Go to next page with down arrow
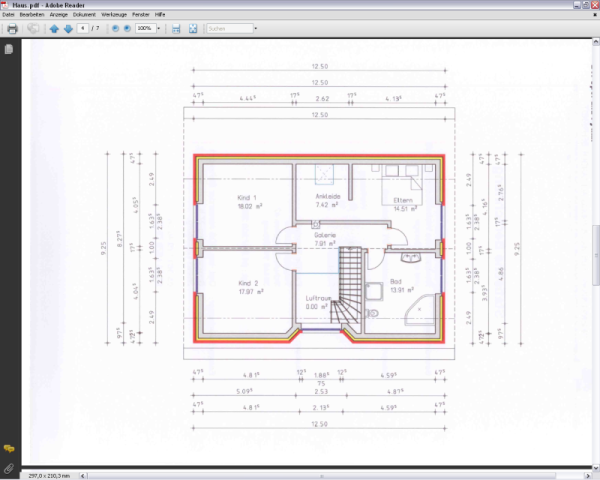 [x=68, y=29]
